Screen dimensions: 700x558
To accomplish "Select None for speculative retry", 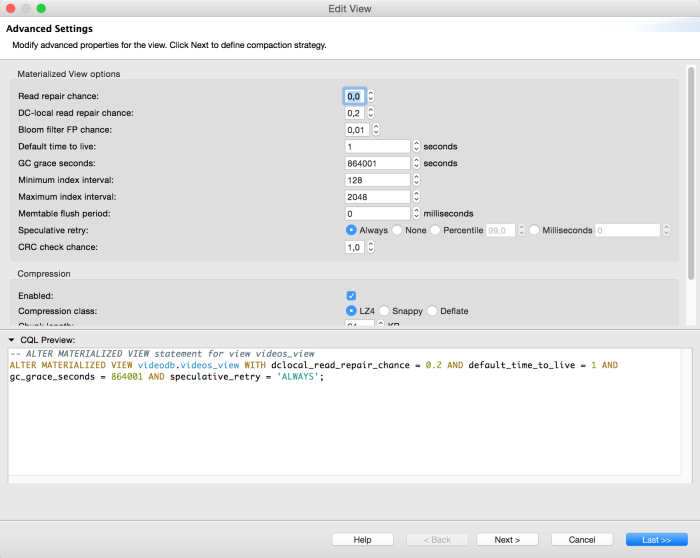I will pos(397,230).
